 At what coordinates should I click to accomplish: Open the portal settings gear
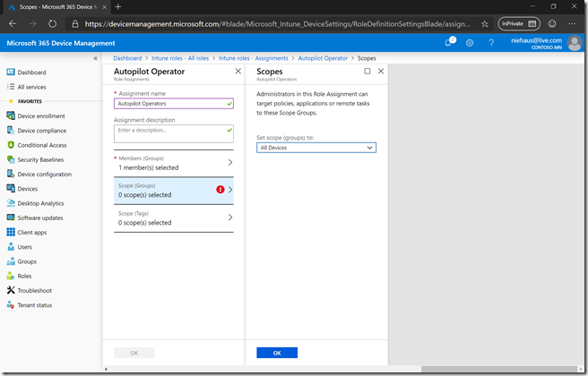click(x=470, y=42)
